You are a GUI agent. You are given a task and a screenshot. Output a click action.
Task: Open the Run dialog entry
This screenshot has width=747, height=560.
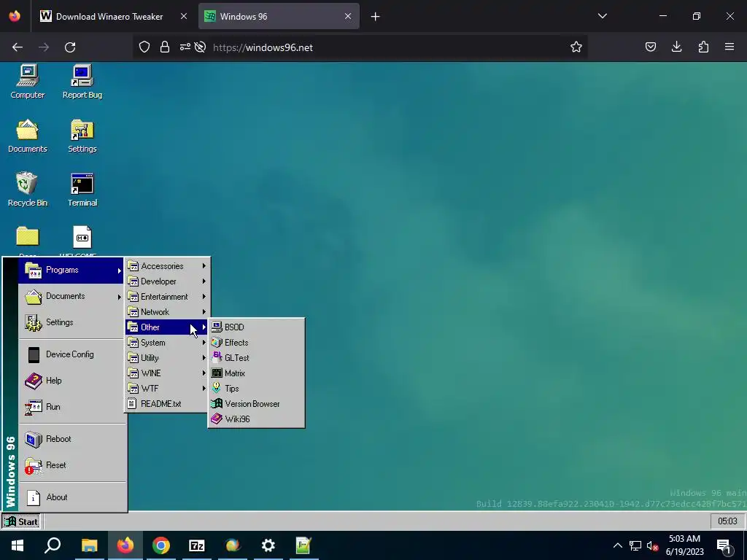click(x=71, y=407)
